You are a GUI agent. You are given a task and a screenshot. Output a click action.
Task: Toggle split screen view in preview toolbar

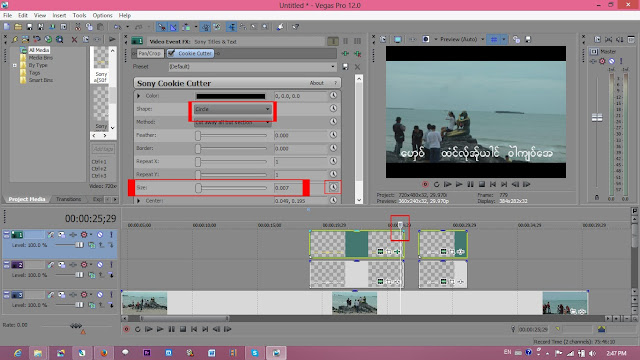426,40
